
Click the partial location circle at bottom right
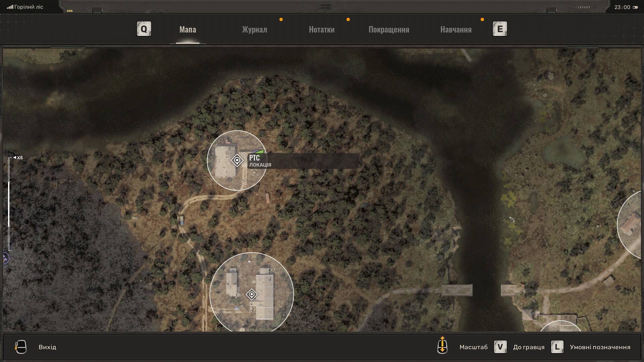(560, 326)
